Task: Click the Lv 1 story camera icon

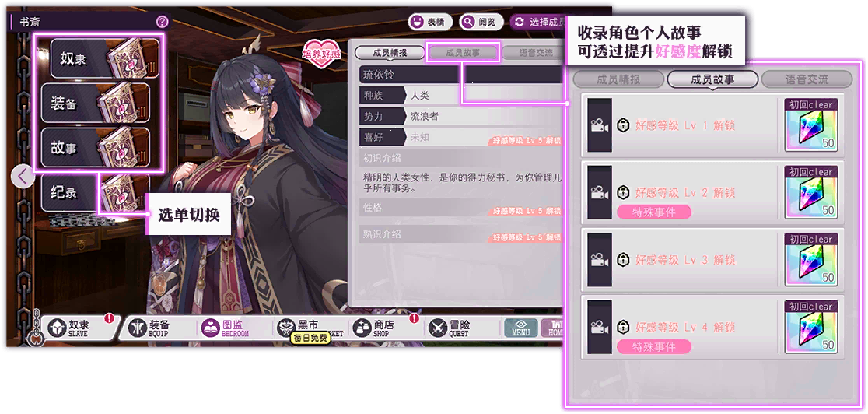Action: 600,126
